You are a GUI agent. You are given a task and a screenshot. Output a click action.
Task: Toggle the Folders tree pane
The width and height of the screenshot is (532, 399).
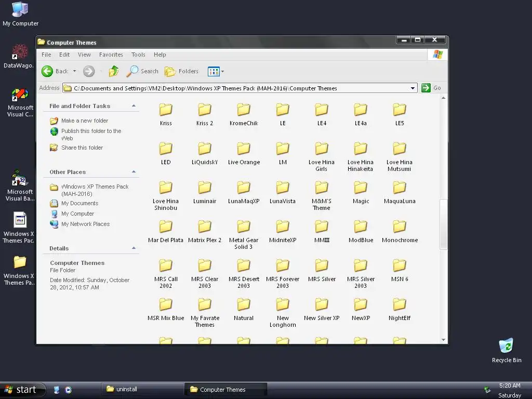click(x=181, y=71)
